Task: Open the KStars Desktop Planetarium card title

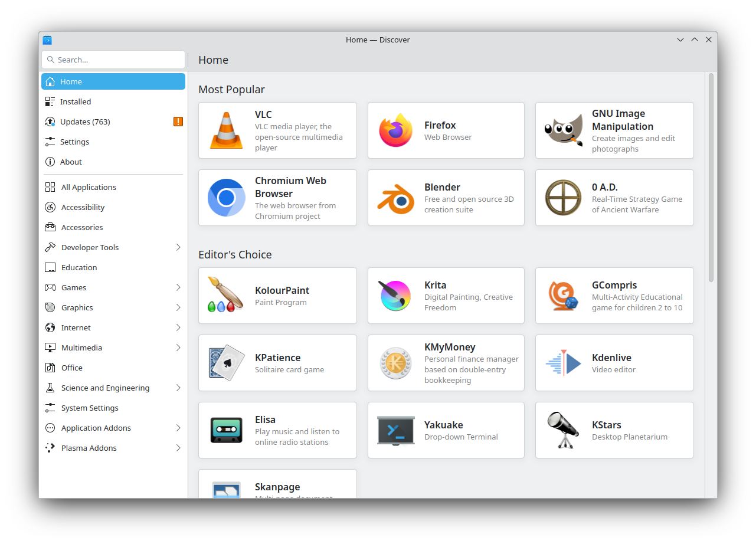Action: (607, 425)
